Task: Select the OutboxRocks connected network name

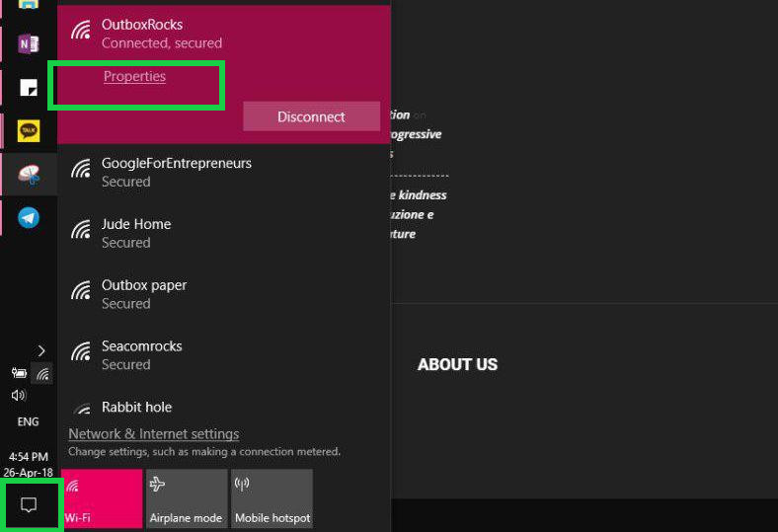Action: tap(142, 25)
